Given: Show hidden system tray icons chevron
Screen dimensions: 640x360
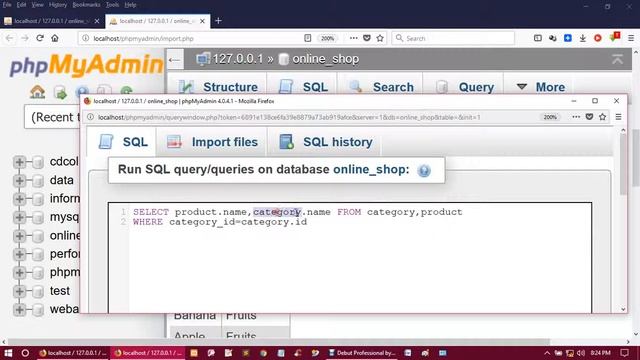Looking at the screenshot, I should (x=547, y=353).
